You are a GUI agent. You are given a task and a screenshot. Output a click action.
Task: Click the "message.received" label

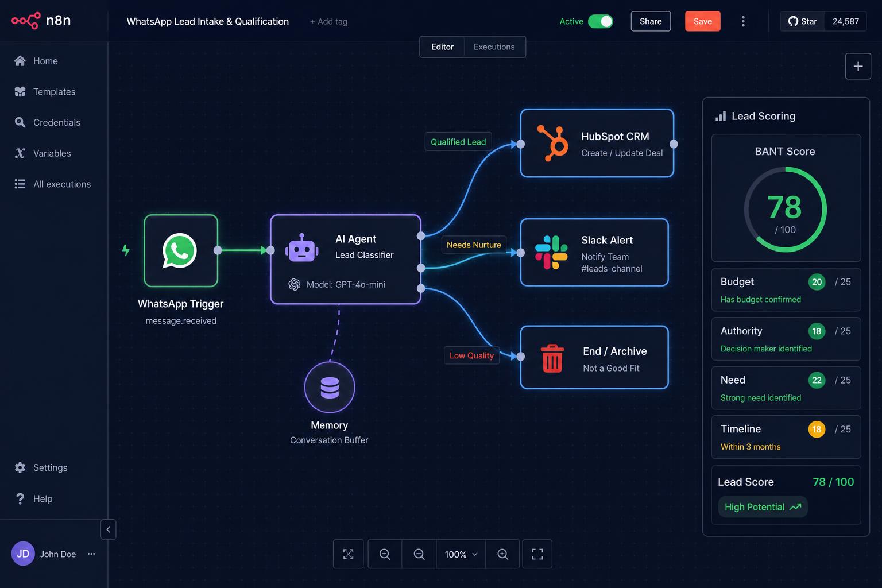181,320
